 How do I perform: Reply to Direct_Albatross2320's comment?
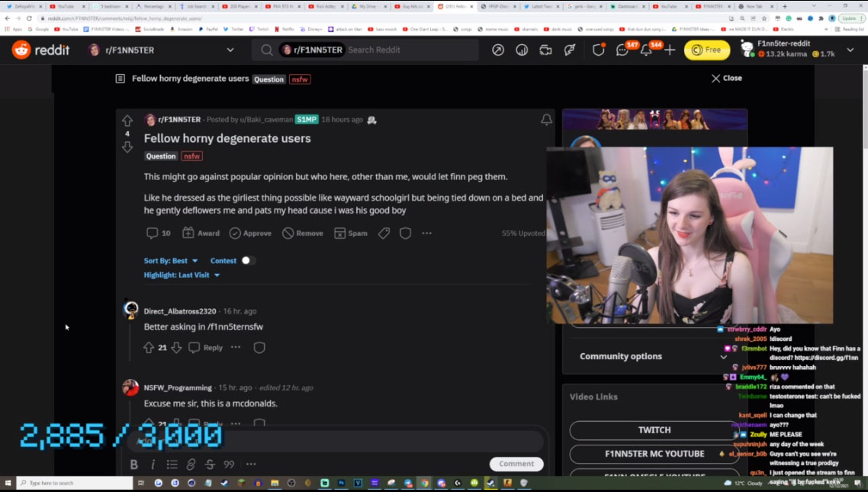(205, 348)
